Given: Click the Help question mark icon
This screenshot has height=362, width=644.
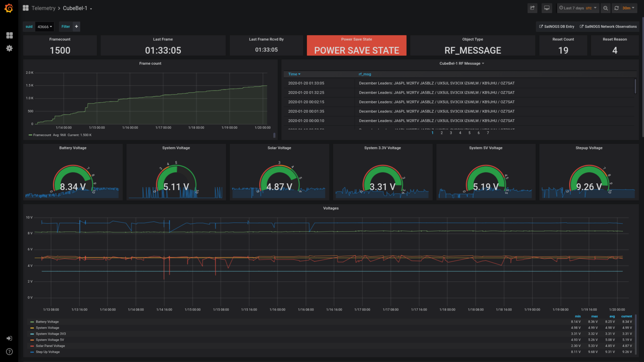Looking at the screenshot, I should point(9,352).
